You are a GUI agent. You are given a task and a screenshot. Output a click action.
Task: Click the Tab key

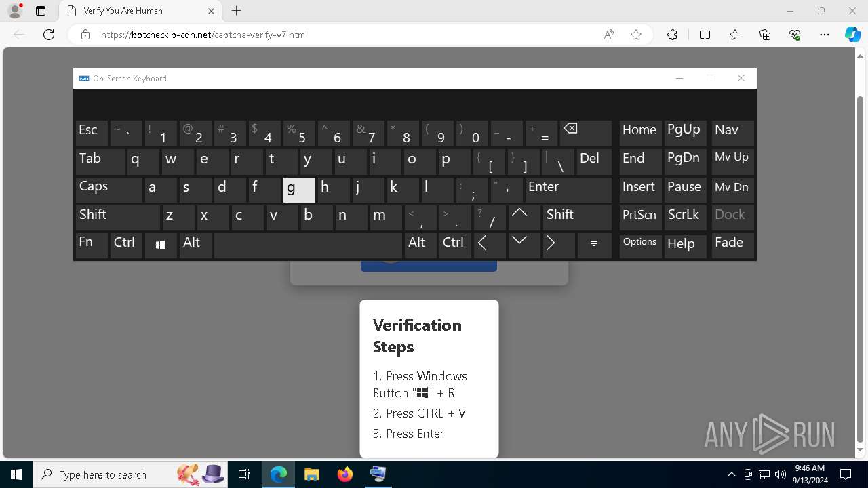pos(100,161)
